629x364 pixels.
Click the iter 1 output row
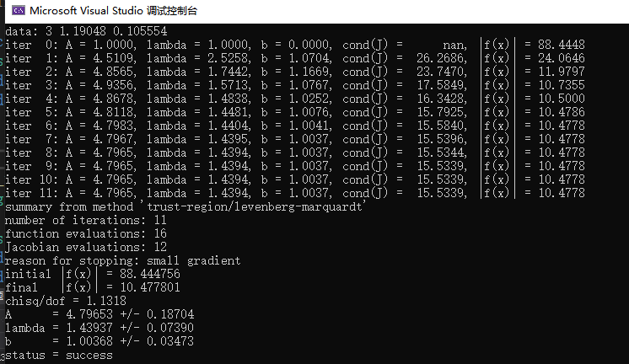295,58
